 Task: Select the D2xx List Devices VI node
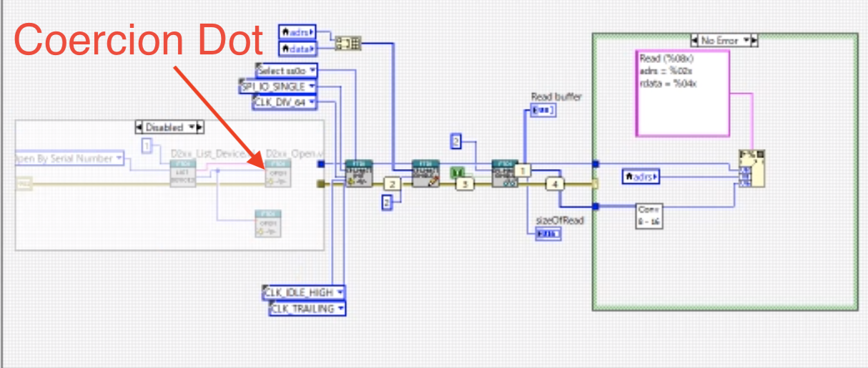click(182, 173)
